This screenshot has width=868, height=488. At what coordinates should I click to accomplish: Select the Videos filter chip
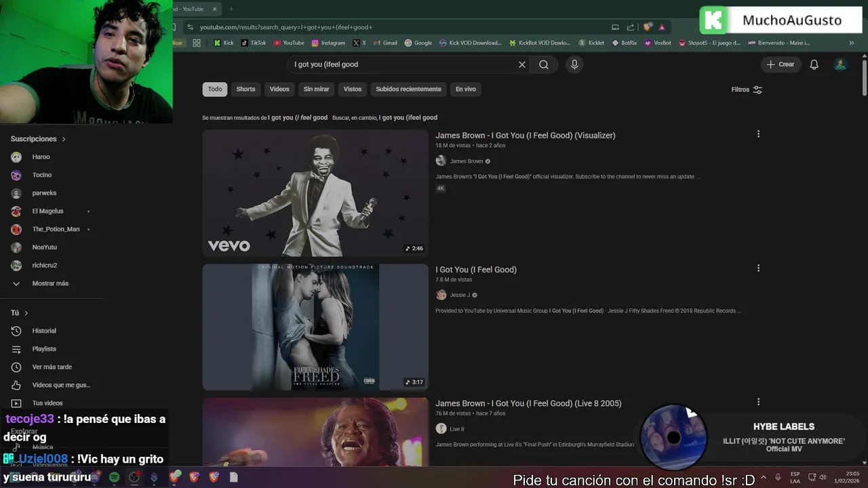point(279,89)
